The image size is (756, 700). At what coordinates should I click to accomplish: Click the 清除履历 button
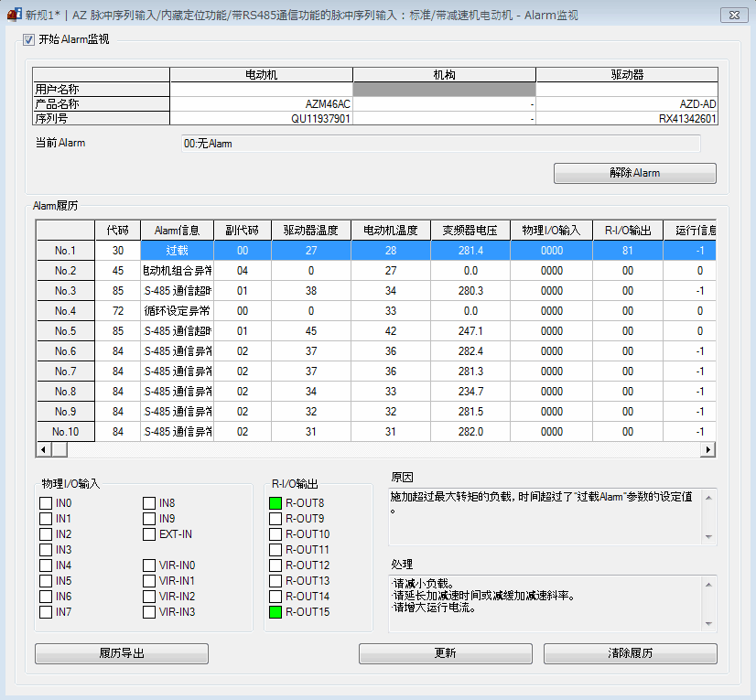630,653
